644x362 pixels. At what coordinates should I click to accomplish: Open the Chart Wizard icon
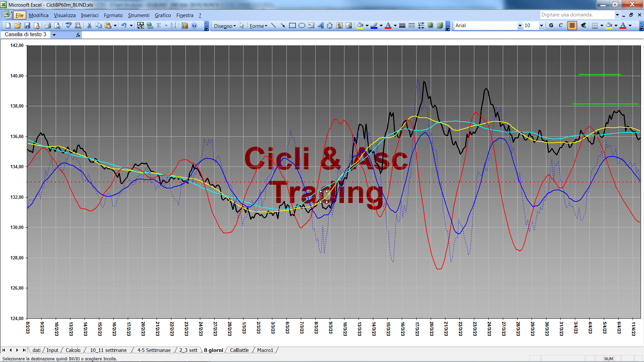point(185,25)
